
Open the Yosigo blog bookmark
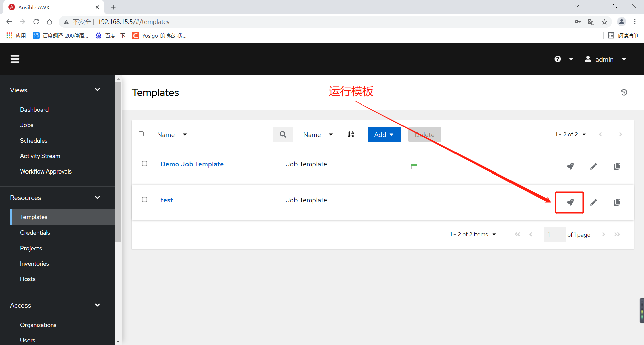pos(160,36)
